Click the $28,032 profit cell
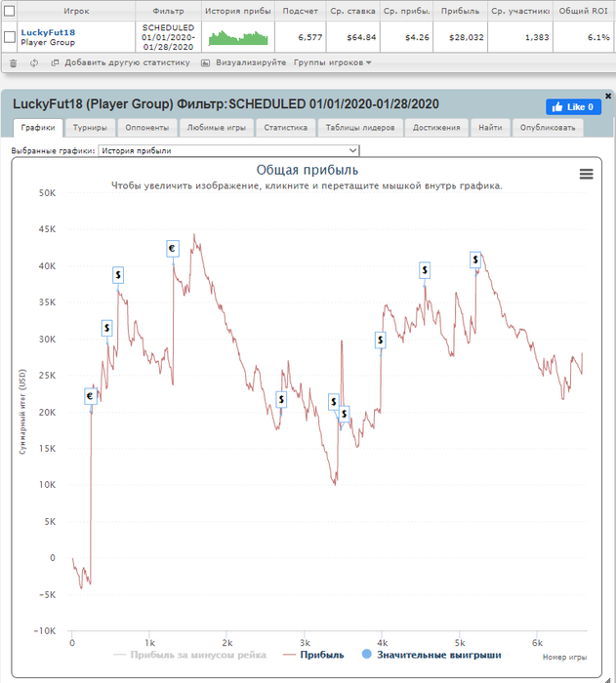This screenshot has width=616, height=683. pyautogui.click(x=461, y=37)
